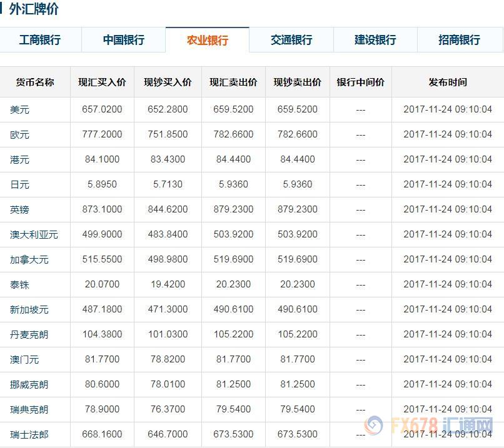Image resolution: width=504 pixels, height=448 pixels.
Task: Select the 873.1000 cell for 英镑
Action: tap(102, 209)
